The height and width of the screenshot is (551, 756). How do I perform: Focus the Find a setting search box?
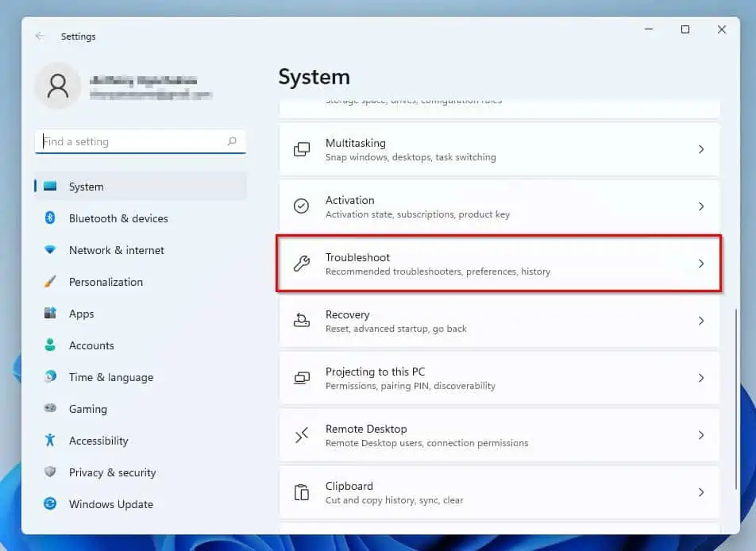[x=141, y=141]
